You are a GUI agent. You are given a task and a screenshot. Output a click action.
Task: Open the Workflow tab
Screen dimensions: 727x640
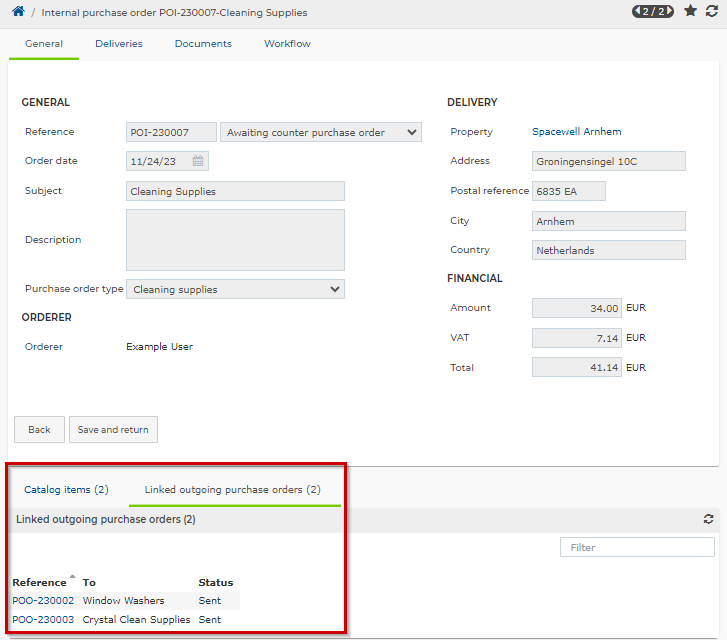(x=287, y=44)
